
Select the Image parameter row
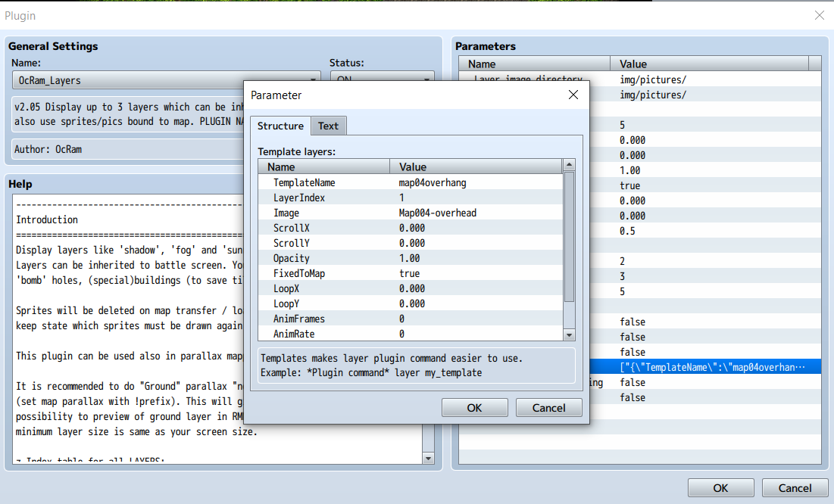pos(410,213)
